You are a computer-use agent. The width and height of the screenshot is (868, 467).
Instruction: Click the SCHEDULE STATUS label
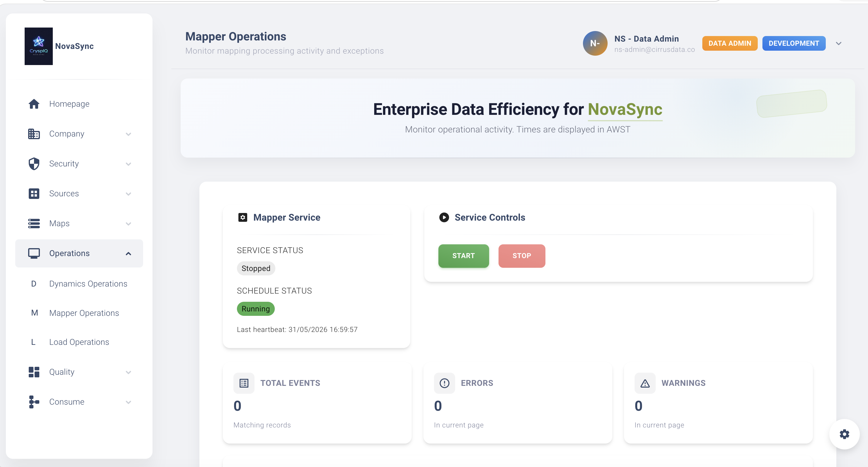(274, 291)
